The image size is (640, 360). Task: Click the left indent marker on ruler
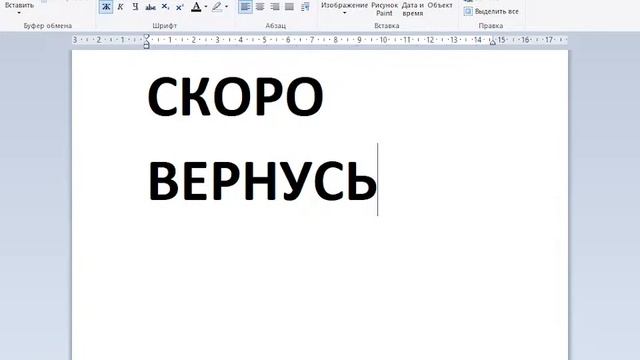point(147,43)
